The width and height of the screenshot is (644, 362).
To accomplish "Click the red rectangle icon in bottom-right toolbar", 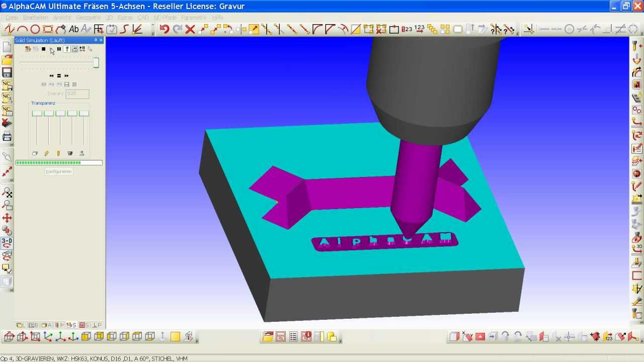I will [x=480, y=337].
